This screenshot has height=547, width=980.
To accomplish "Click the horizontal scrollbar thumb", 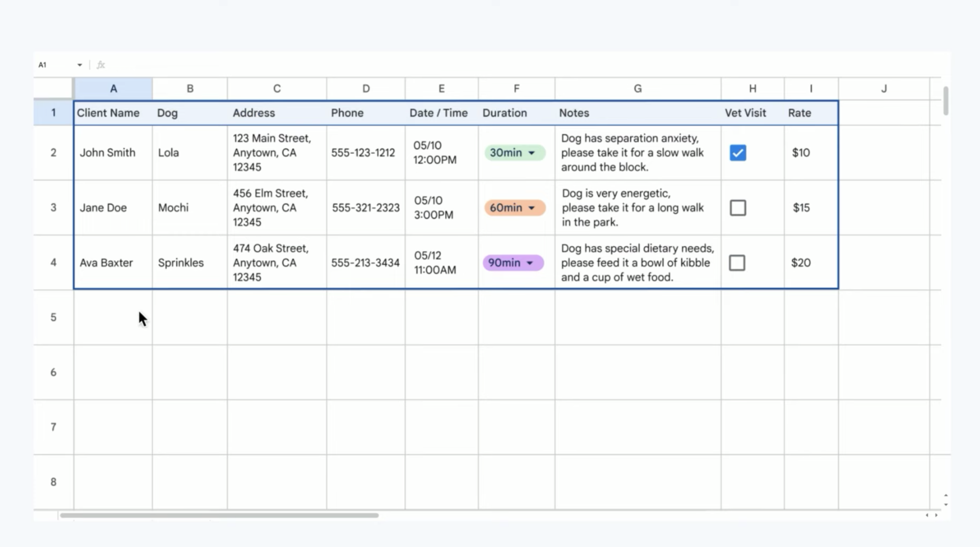I will [x=219, y=515].
